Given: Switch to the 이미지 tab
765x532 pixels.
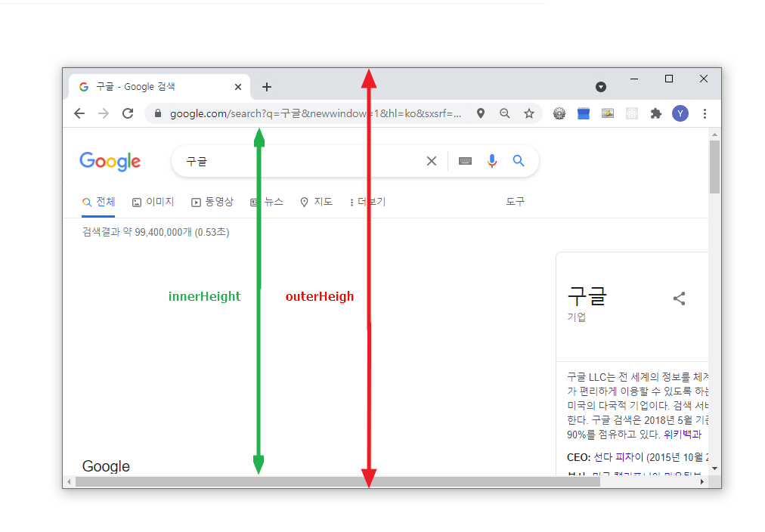Looking at the screenshot, I should [x=153, y=202].
